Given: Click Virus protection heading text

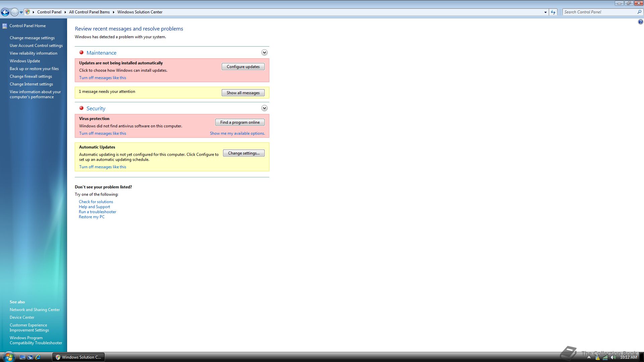Looking at the screenshot, I should pyautogui.click(x=94, y=119).
